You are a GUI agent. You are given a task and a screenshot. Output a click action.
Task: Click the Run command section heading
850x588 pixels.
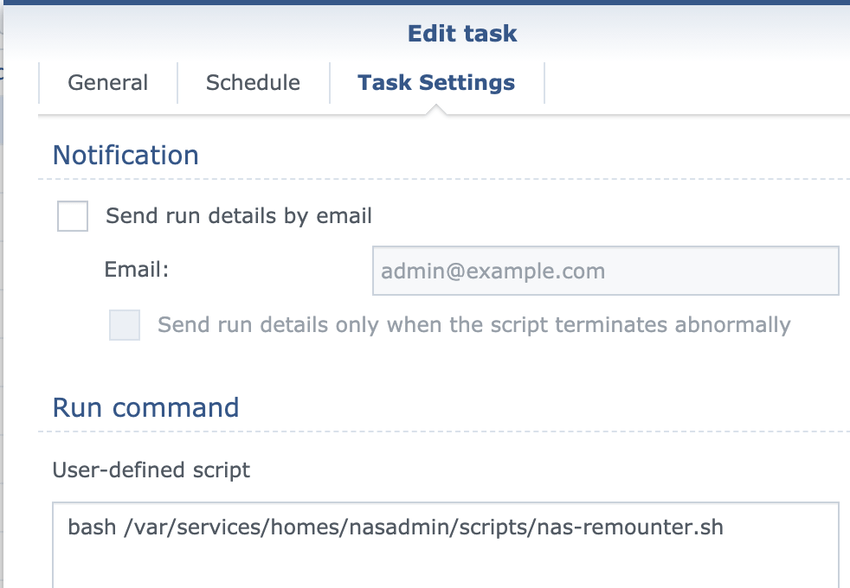pyautogui.click(x=146, y=408)
